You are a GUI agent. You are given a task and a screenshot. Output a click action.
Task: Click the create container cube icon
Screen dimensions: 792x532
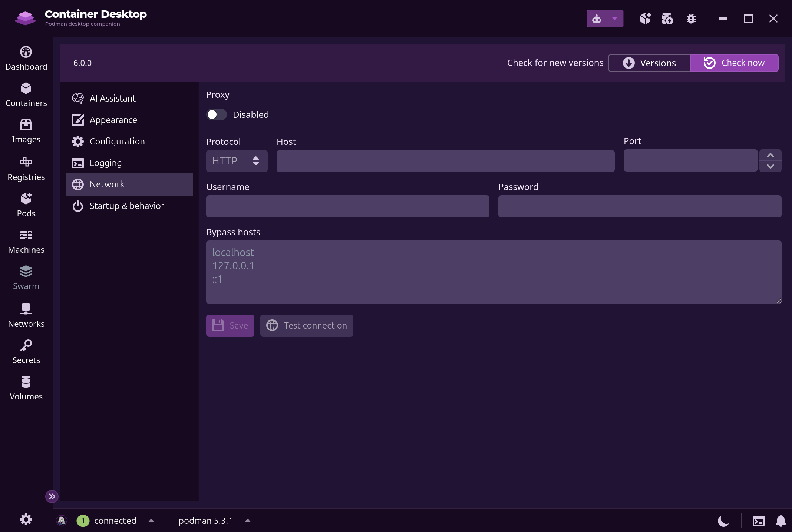point(645,19)
